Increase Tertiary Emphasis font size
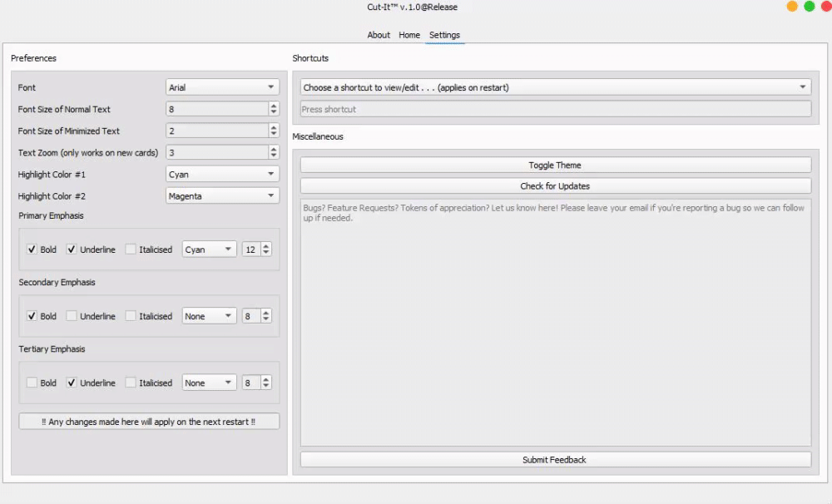 [266, 379]
